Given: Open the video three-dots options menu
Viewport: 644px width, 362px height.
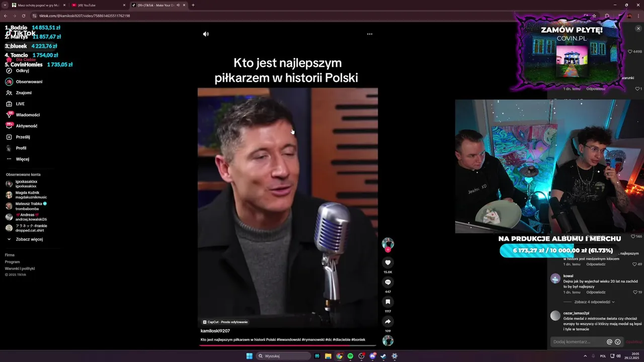Looking at the screenshot, I should pyautogui.click(x=370, y=34).
